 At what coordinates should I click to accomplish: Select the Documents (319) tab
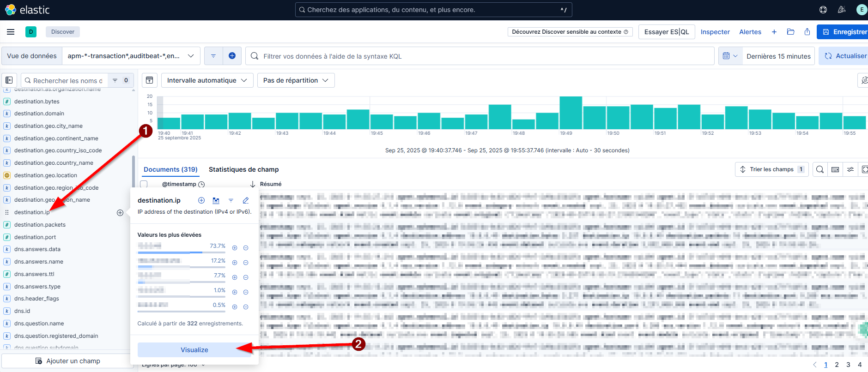click(x=170, y=169)
